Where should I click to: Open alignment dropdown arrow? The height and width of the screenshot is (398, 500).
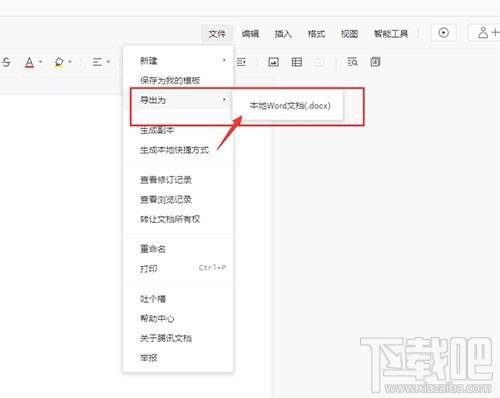108,62
